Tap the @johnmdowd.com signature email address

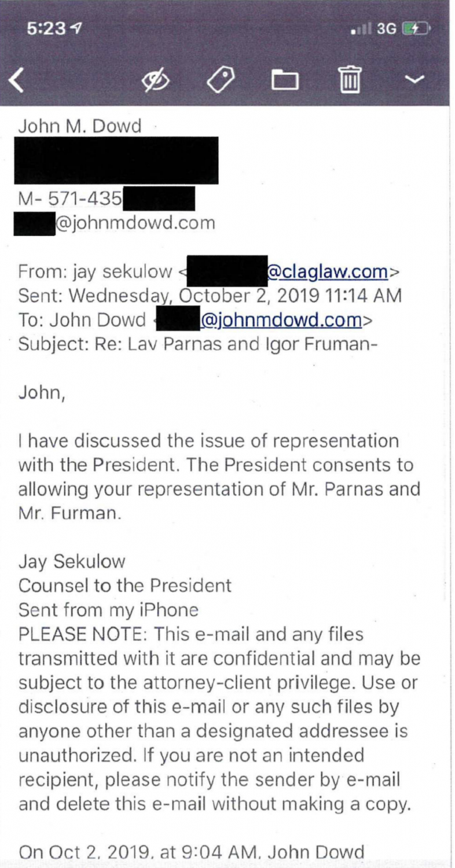pyautogui.click(x=134, y=223)
